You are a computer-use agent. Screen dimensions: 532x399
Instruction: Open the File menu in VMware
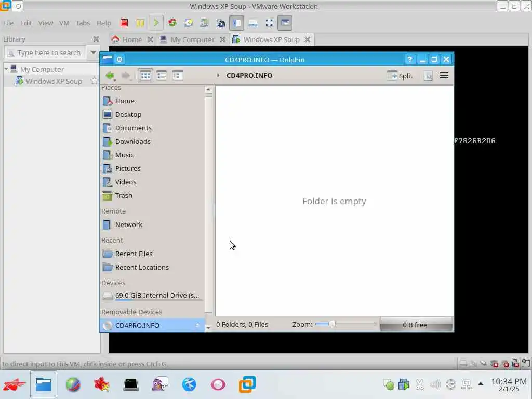pos(8,23)
